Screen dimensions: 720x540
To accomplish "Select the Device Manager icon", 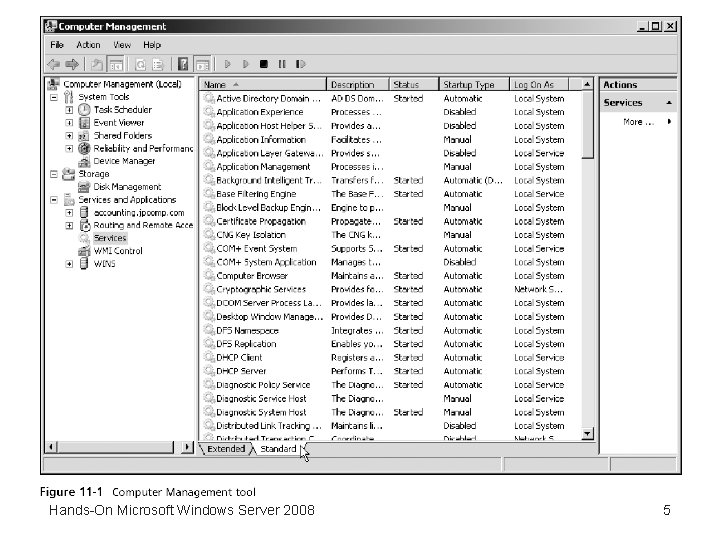I will (x=84, y=161).
